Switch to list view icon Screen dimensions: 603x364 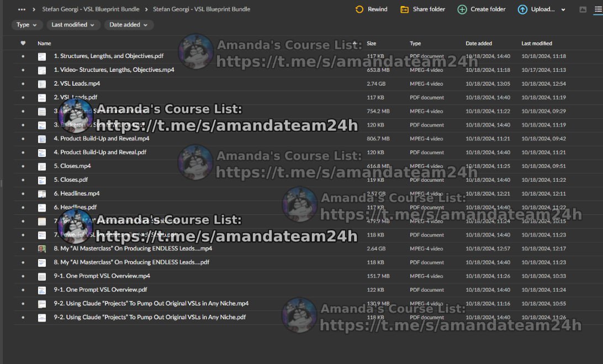598,9
